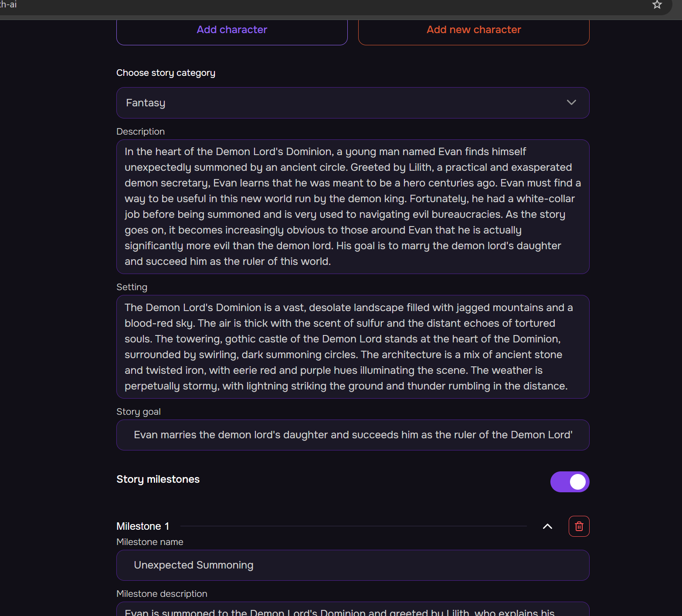
Task: Click the Choose story category label
Action: tap(166, 73)
